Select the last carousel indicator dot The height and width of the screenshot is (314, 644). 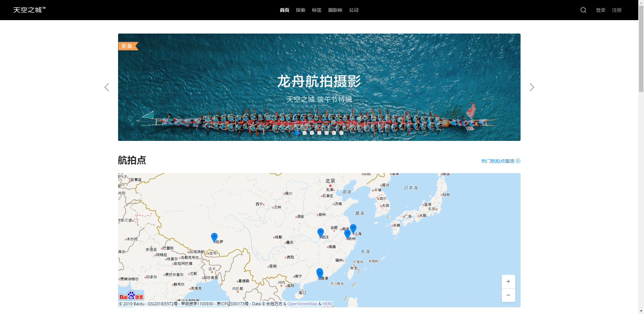tap(341, 133)
